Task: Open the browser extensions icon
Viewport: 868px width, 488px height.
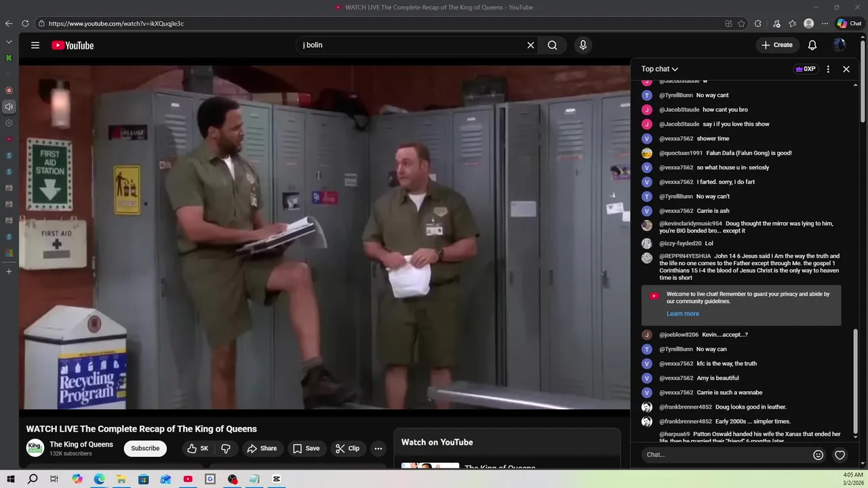Action: click(x=758, y=24)
